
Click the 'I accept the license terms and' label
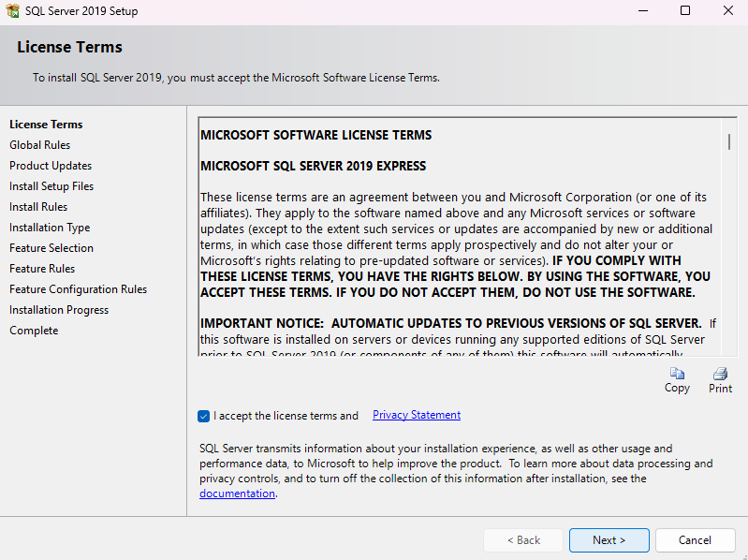click(x=286, y=416)
